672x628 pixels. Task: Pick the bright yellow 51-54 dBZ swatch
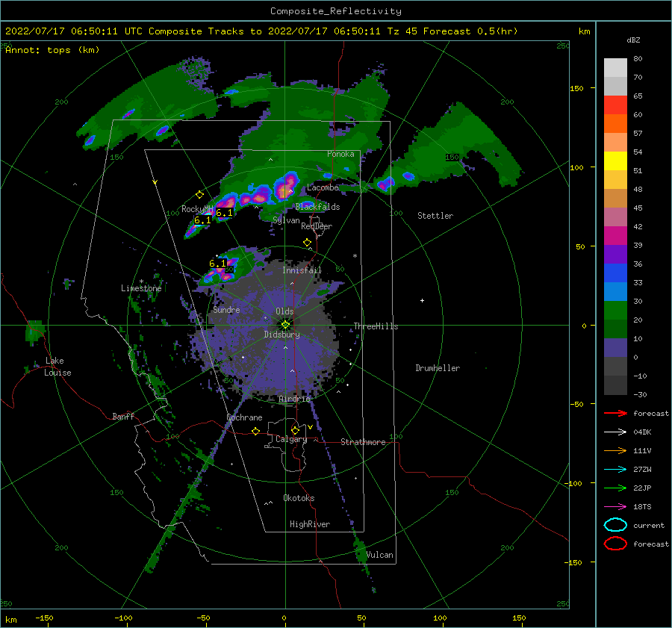point(615,161)
